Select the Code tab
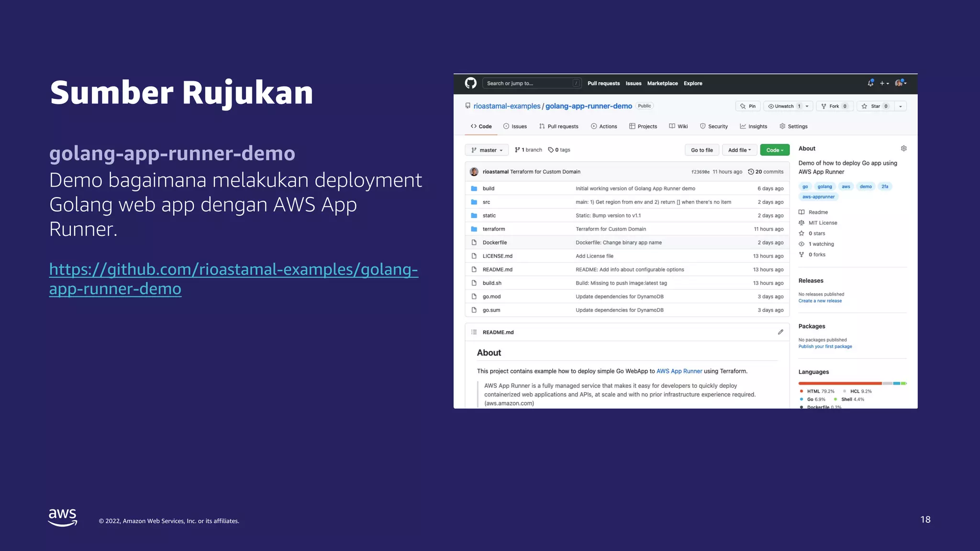This screenshot has height=551, width=980. 481,126
